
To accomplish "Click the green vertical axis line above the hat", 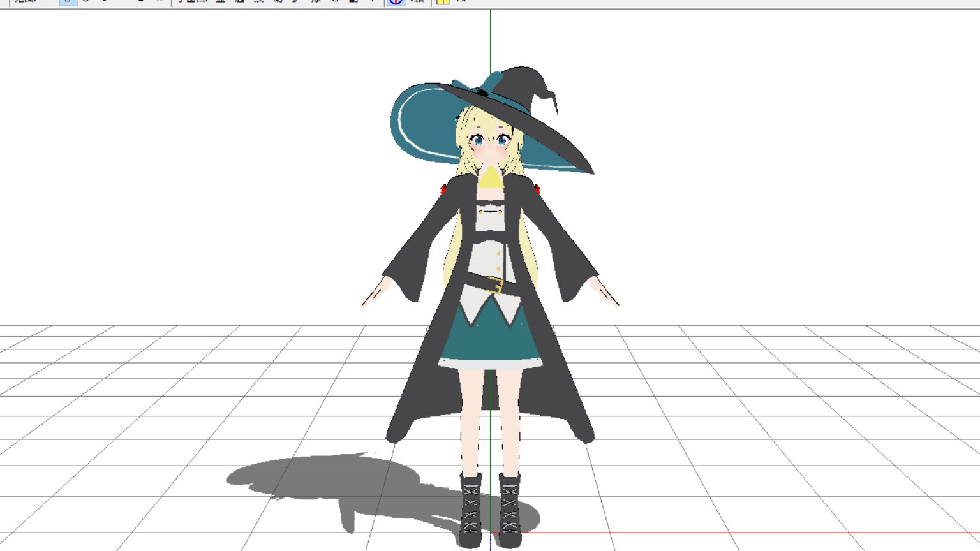I will [x=490, y=38].
